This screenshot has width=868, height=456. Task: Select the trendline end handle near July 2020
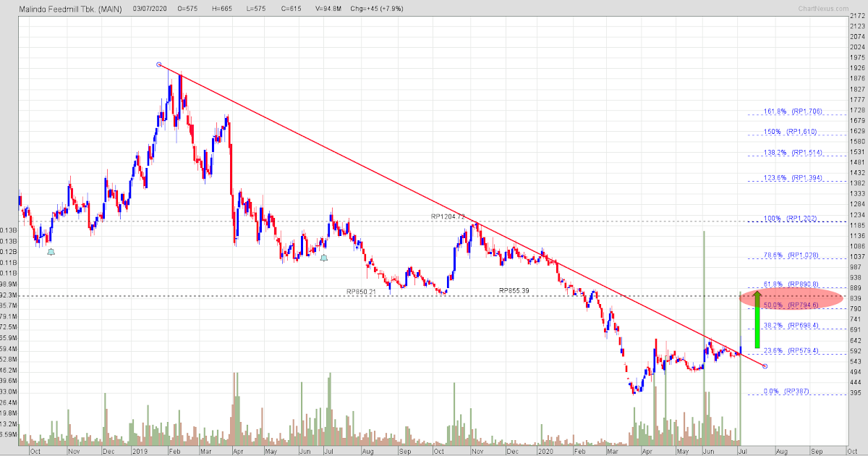point(765,366)
